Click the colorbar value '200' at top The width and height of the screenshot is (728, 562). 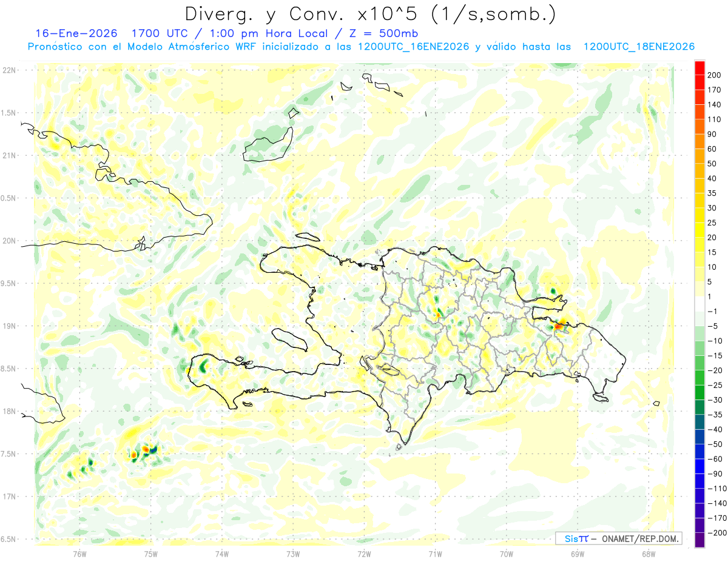(715, 75)
